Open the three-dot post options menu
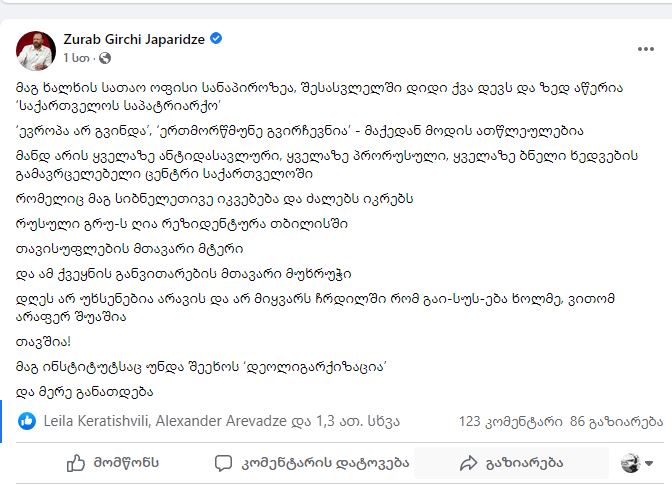The image size is (672, 486). (645, 49)
